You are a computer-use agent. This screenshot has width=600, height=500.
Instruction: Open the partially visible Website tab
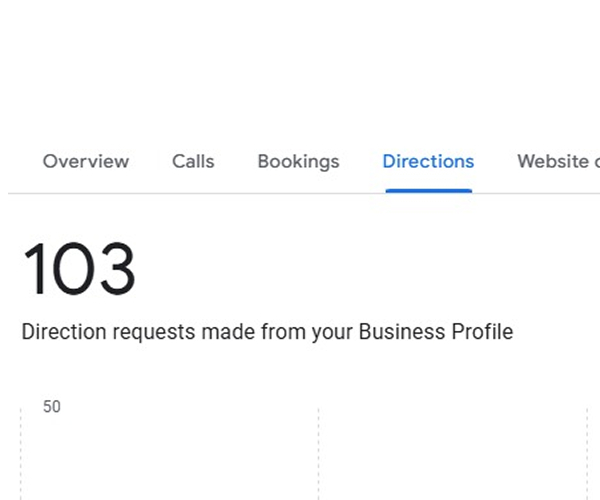(558, 161)
